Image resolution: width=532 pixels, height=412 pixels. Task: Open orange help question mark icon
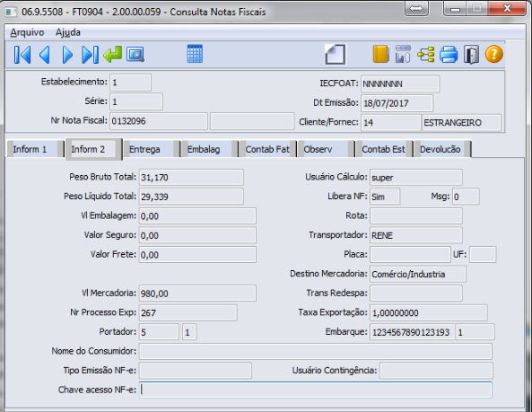click(494, 54)
